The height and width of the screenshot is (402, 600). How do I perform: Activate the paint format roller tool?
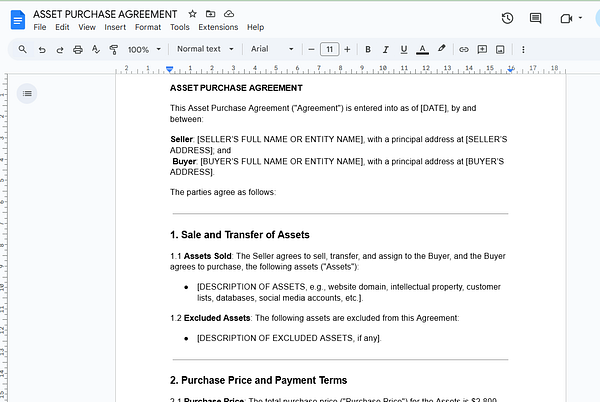point(113,49)
